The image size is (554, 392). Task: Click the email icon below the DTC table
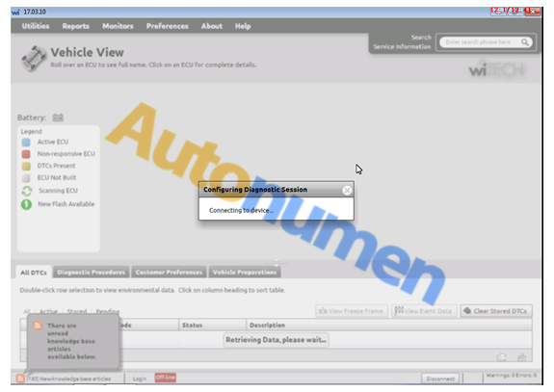point(502,357)
